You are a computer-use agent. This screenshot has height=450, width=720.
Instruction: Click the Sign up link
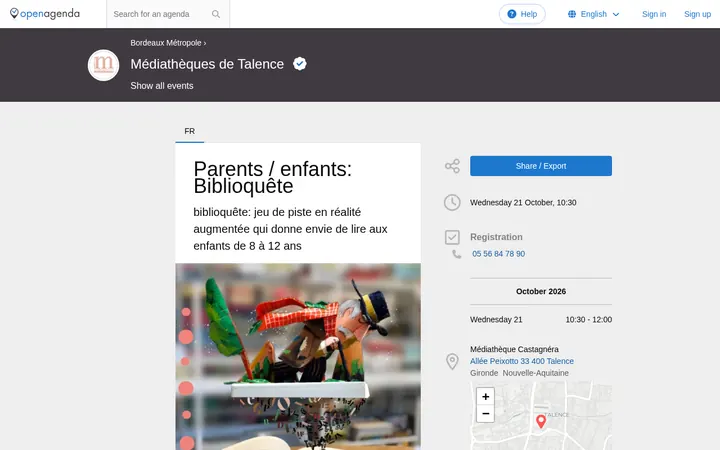click(697, 14)
